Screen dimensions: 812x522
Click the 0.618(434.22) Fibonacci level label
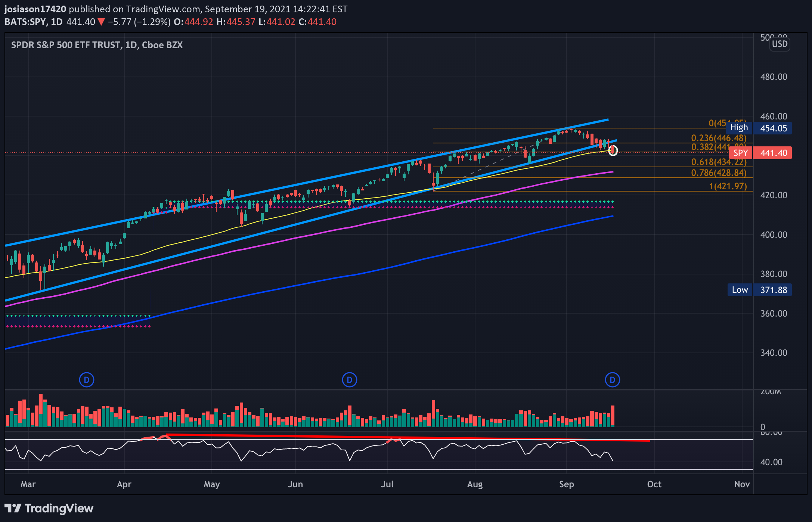719,162
